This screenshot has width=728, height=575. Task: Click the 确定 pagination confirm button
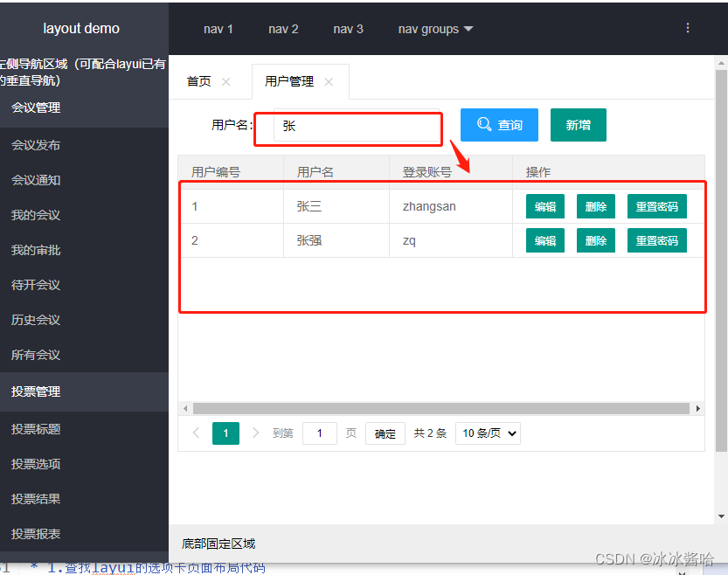pyautogui.click(x=385, y=433)
